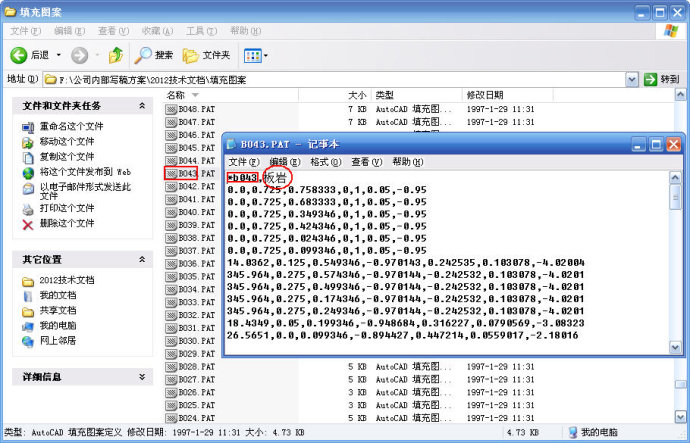The height and width of the screenshot is (443, 690).
Task: Open Notepad 格式 menu
Action: coord(325,162)
